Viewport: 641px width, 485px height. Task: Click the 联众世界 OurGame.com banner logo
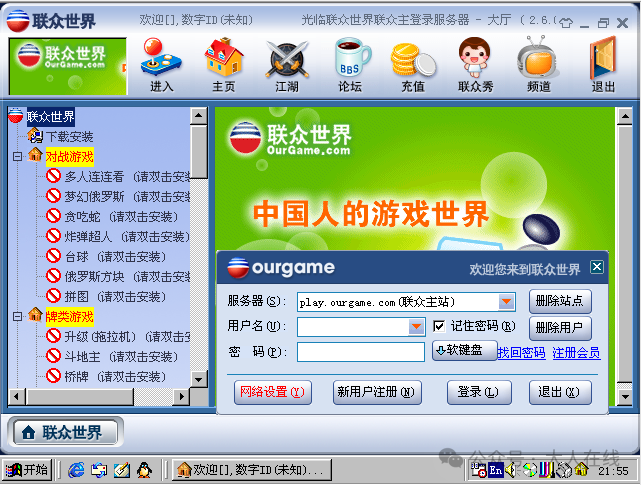(x=68, y=66)
